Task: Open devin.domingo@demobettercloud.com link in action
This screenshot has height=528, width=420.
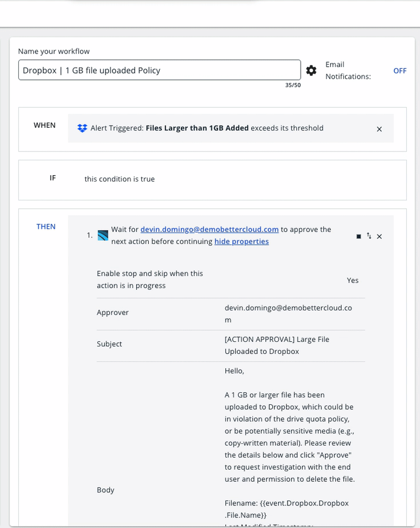Action: point(209,229)
